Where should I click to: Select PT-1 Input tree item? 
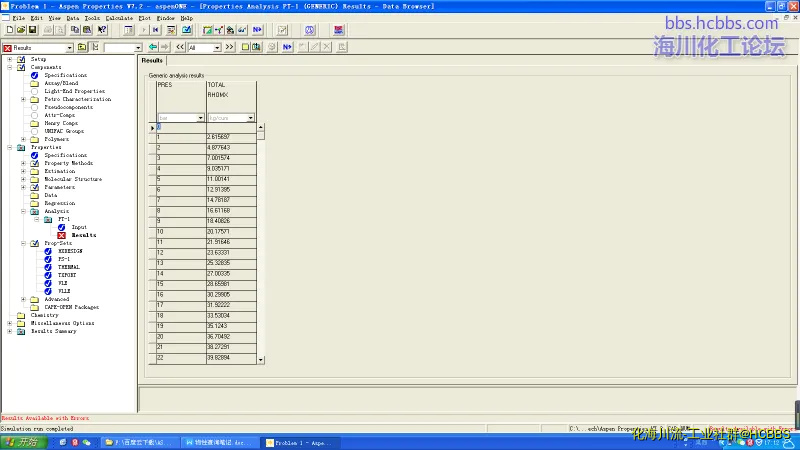click(x=79, y=227)
